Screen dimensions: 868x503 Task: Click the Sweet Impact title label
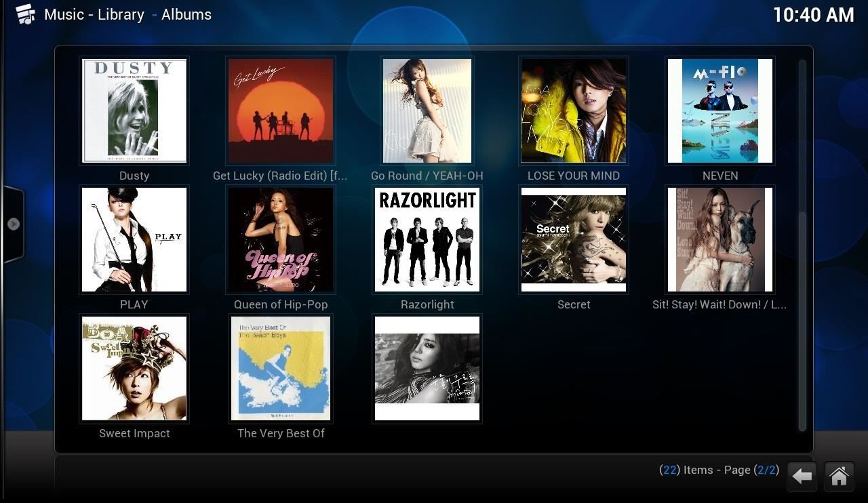134,433
